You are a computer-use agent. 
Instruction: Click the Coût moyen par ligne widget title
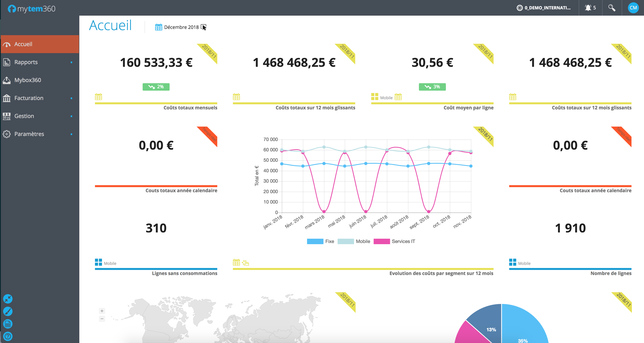pos(469,108)
